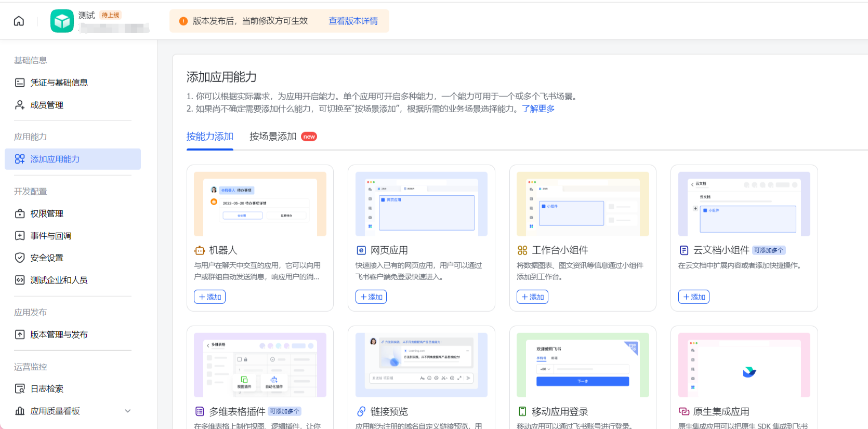Click the 成员管理 person icon

(20, 105)
